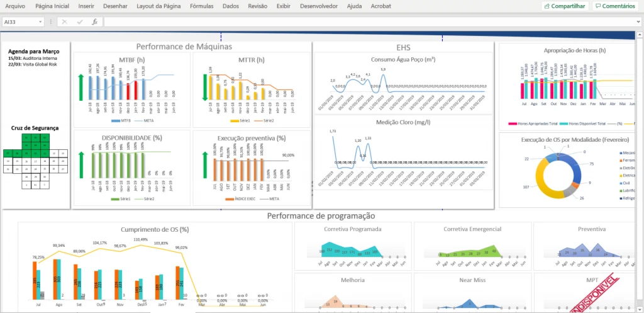
Task: Click the Corretiva Emergencial area chart
Action: pyautogui.click(x=472, y=246)
